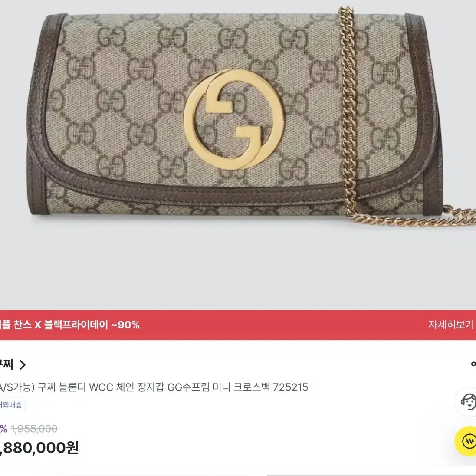Viewport: 476px width, 476px height.
Task: Select the product title ending with 725215
Action: pyautogui.click(x=154, y=387)
